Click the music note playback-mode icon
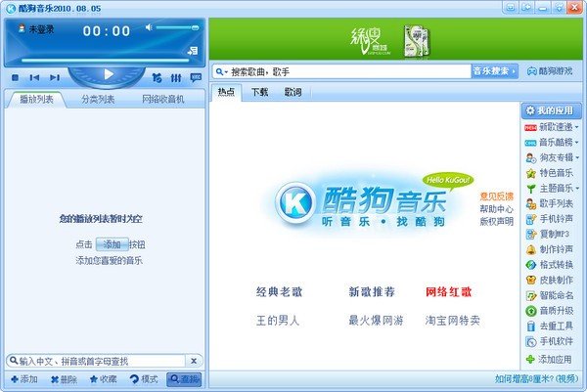Image resolution: width=587 pixels, height=392 pixels. coord(157,78)
